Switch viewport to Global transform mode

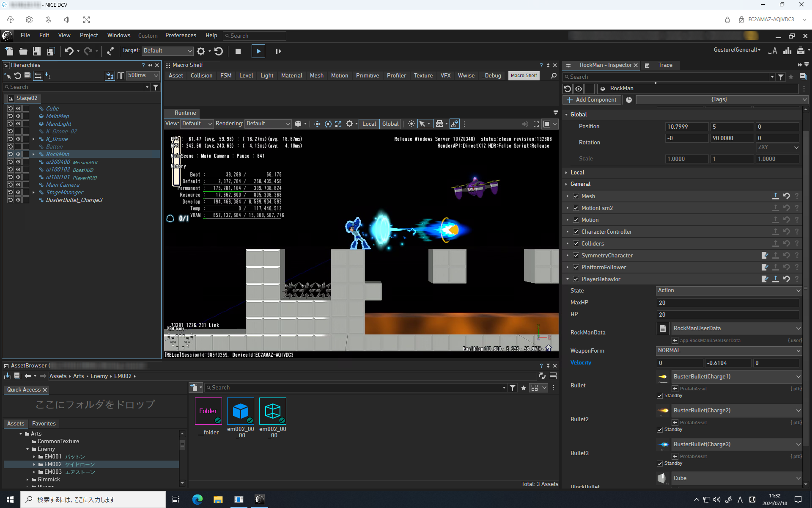click(x=390, y=124)
